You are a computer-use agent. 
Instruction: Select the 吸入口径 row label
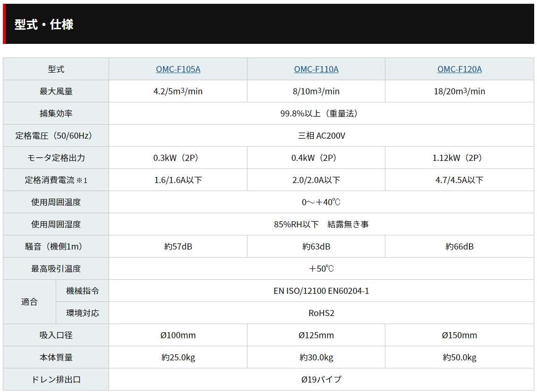click(x=56, y=335)
